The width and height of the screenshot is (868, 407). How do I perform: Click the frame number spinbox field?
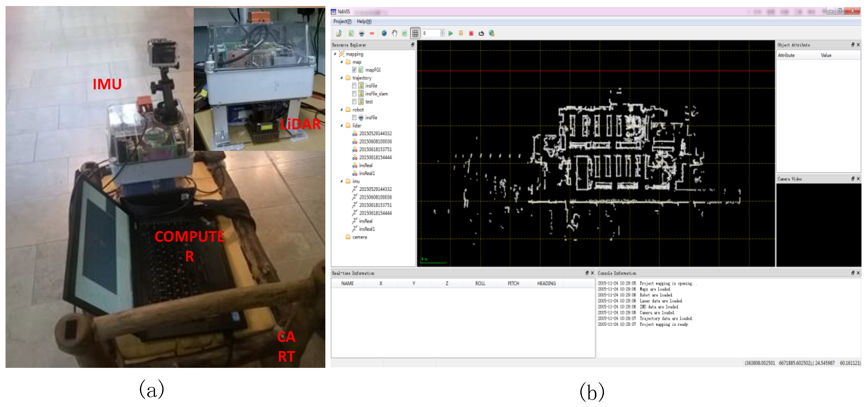coord(432,33)
